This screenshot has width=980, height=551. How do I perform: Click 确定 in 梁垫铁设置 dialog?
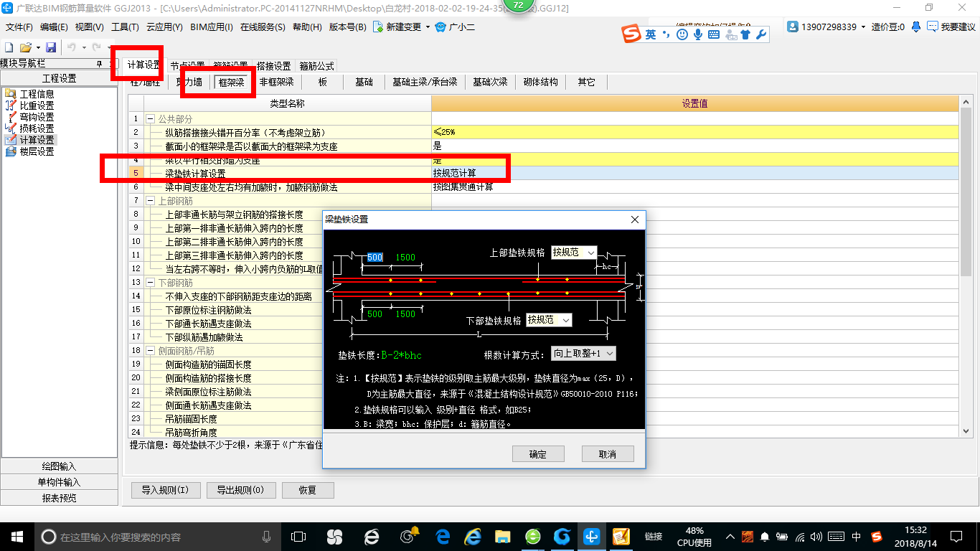[x=537, y=454]
